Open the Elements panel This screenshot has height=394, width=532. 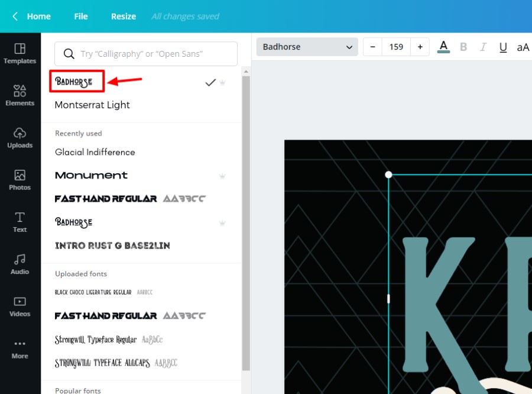point(20,95)
